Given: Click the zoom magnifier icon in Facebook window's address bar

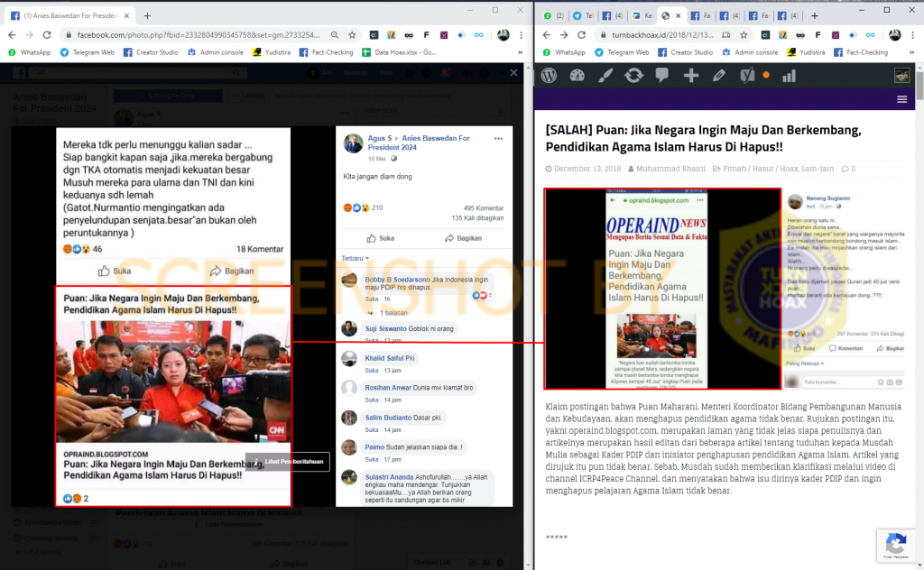Looking at the screenshot, I should 335,35.
